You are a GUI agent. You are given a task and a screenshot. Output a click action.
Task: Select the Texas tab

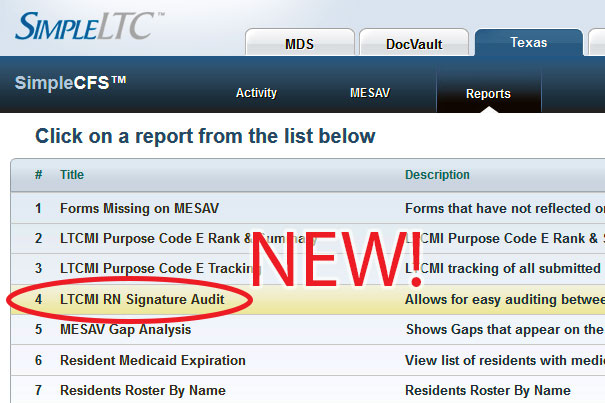(528, 43)
